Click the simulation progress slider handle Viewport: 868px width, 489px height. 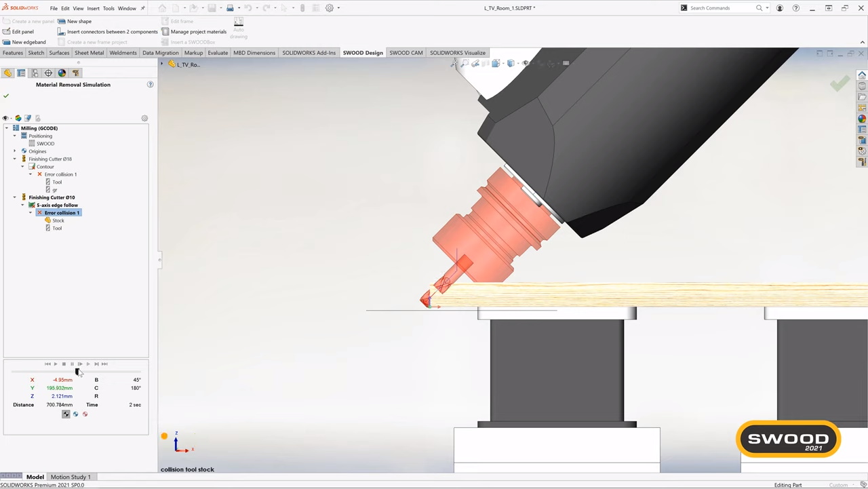point(77,372)
